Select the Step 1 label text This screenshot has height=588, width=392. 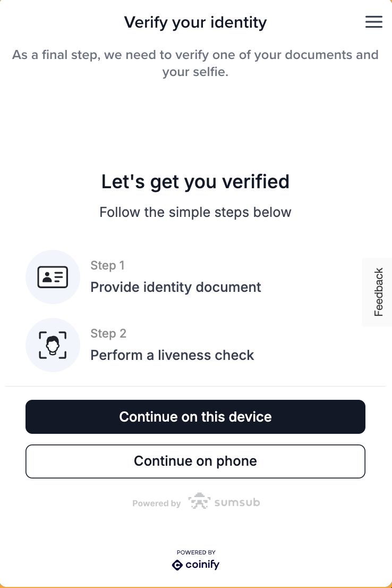tap(108, 265)
